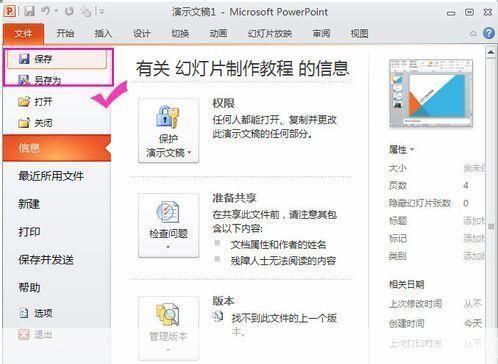Click the 类别 property value field

tap(475, 256)
